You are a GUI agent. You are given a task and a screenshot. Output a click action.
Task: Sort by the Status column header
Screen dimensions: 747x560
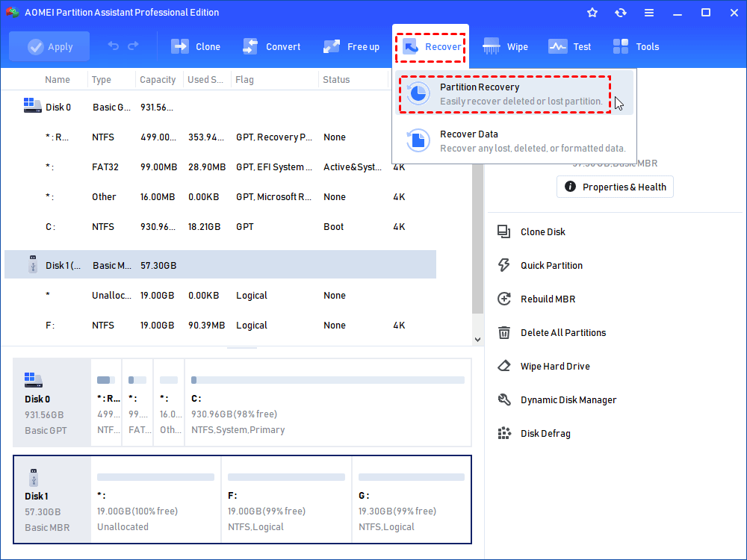point(336,80)
